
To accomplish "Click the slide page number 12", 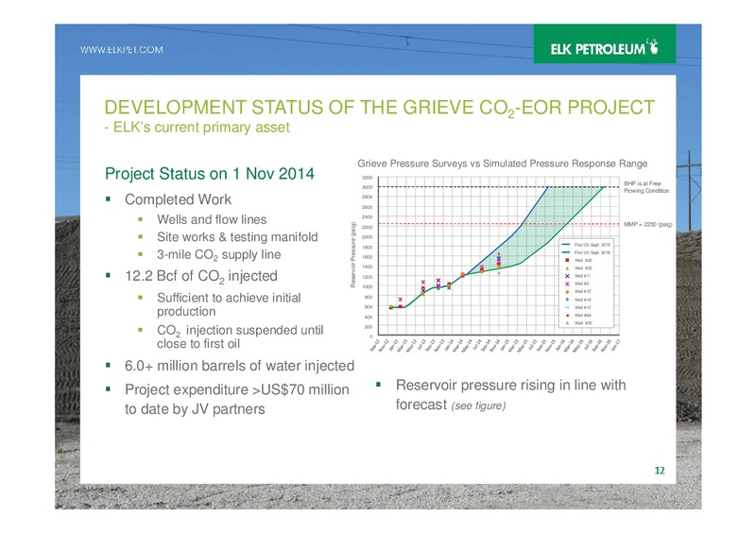I will tap(660, 471).
